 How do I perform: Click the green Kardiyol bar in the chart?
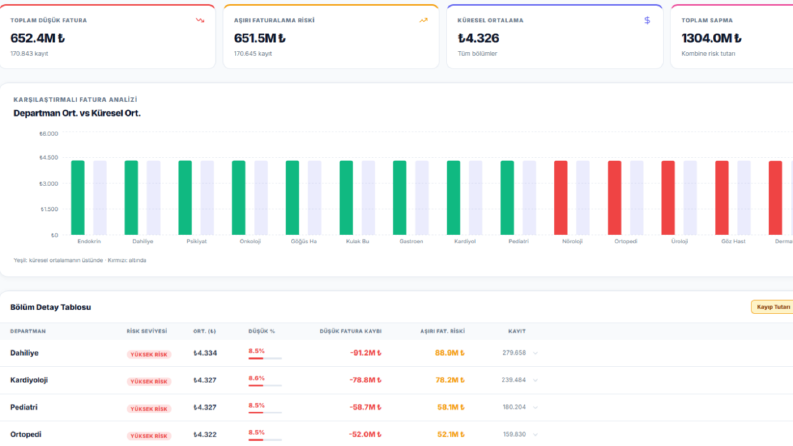[x=454, y=198]
